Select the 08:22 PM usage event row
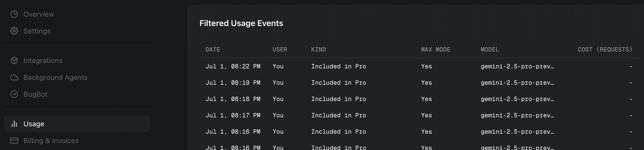 [338, 66]
